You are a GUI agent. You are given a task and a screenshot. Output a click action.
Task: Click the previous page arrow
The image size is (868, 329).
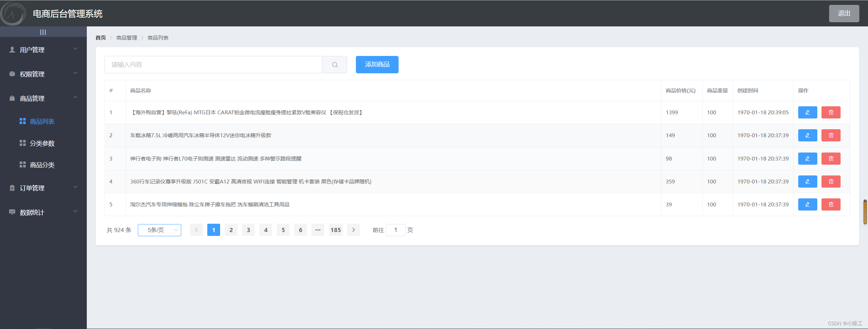coord(196,230)
